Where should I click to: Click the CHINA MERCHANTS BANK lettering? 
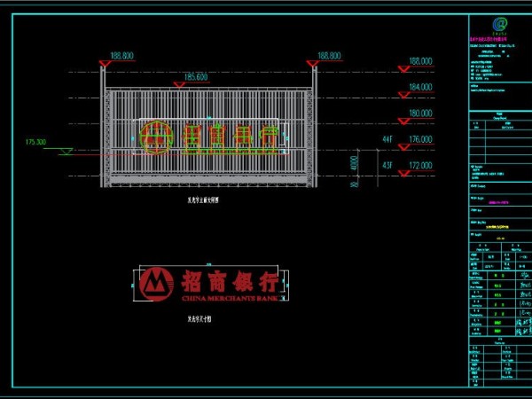pyautogui.click(x=230, y=299)
